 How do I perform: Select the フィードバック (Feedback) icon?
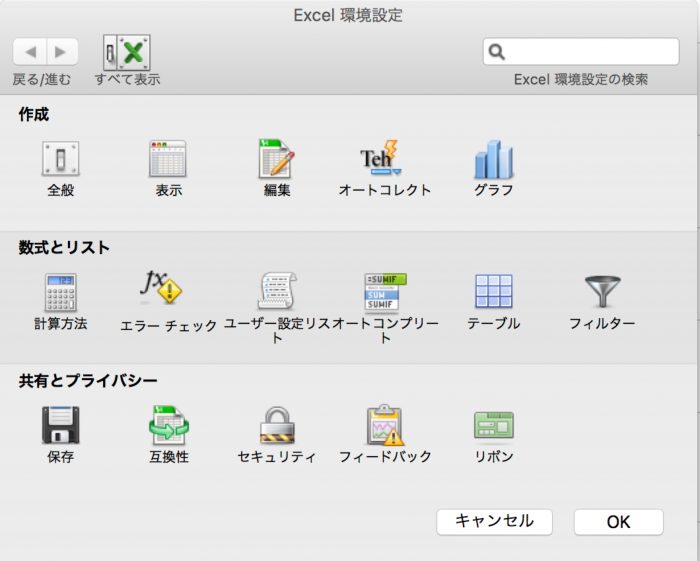tap(385, 425)
